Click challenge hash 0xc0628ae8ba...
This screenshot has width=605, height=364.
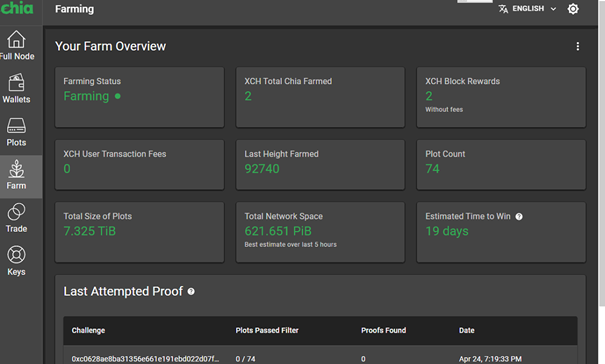coord(145,359)
